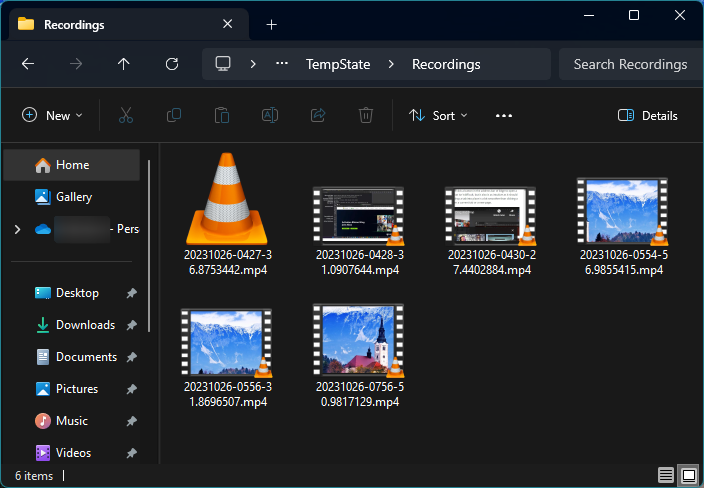Open TempState in the breadcrumb path
Image resolution: width=704 pixels, height=488 pixels.
click(338, 64)
